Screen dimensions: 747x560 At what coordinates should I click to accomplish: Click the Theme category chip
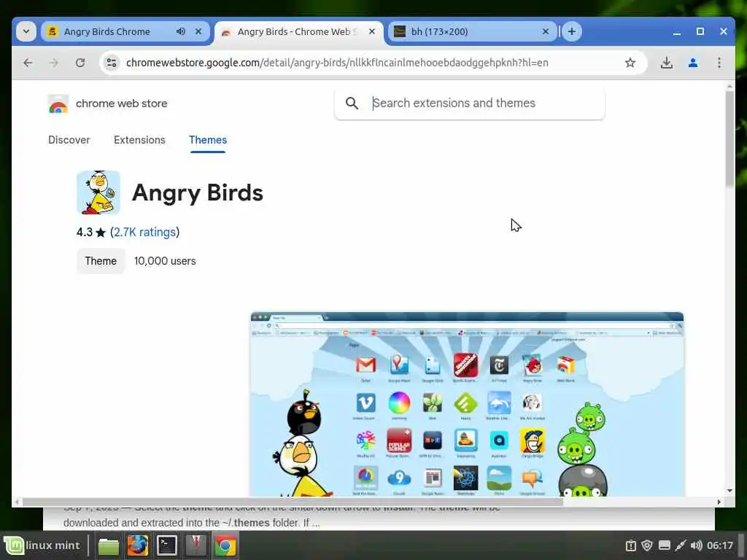click(x=101, y=261)
